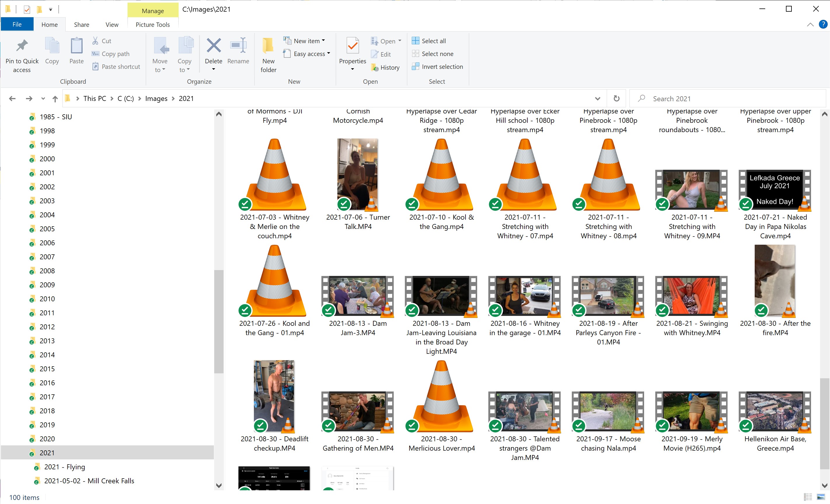Click Paste shortcut command

[x=116, y=66]
